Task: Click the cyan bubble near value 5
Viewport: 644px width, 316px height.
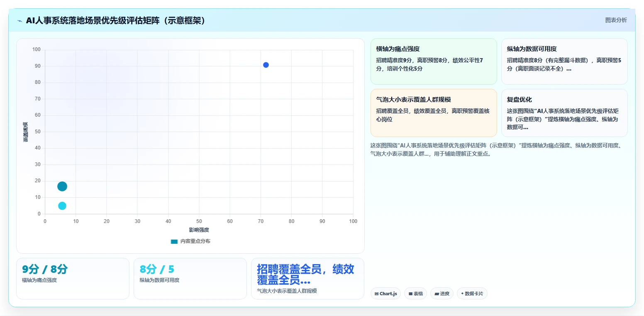Action: point(62,206)
